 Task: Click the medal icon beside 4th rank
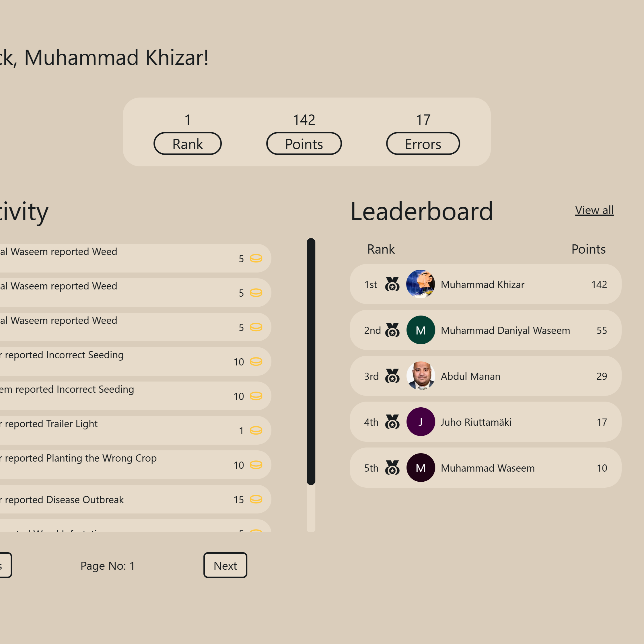[392, 422]
